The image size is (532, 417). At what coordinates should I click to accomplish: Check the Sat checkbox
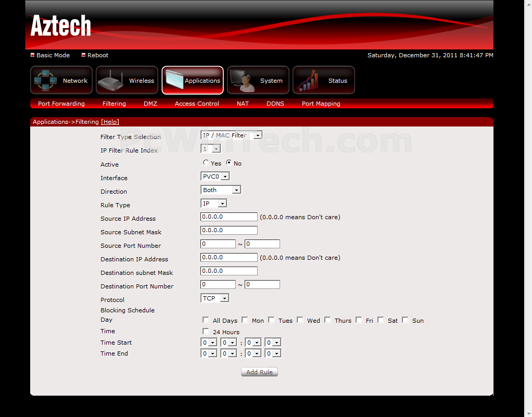(381, 320)
